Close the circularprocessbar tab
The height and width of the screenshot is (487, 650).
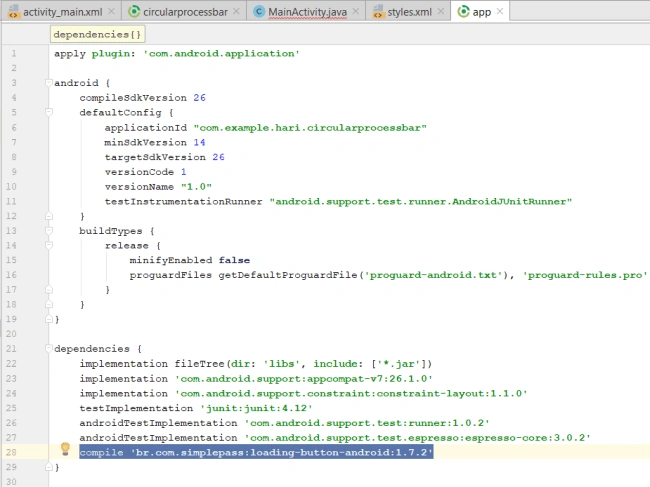[236, 12]
